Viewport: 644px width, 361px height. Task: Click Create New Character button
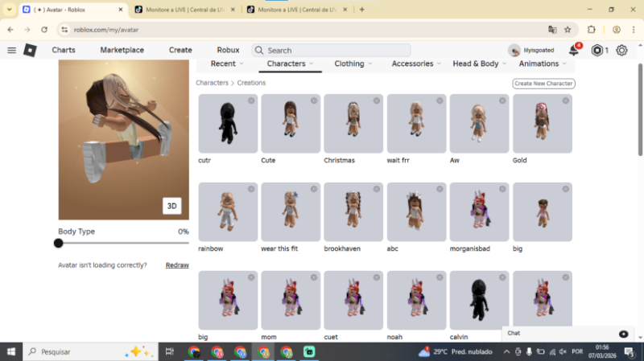pyautogui.click(x=543, y=83)
